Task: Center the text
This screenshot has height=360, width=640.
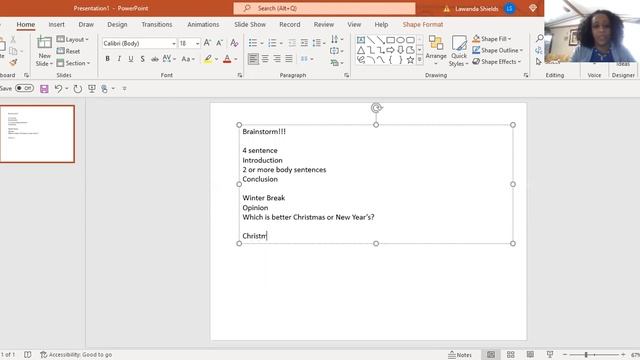Action: pyautogui.click(x=265, y=59)
